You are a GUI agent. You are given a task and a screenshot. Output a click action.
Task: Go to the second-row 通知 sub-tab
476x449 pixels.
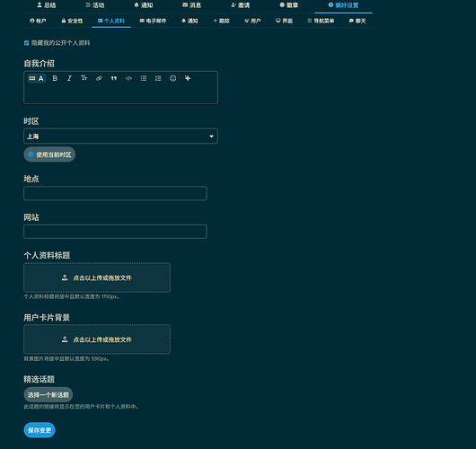[190, 21]
